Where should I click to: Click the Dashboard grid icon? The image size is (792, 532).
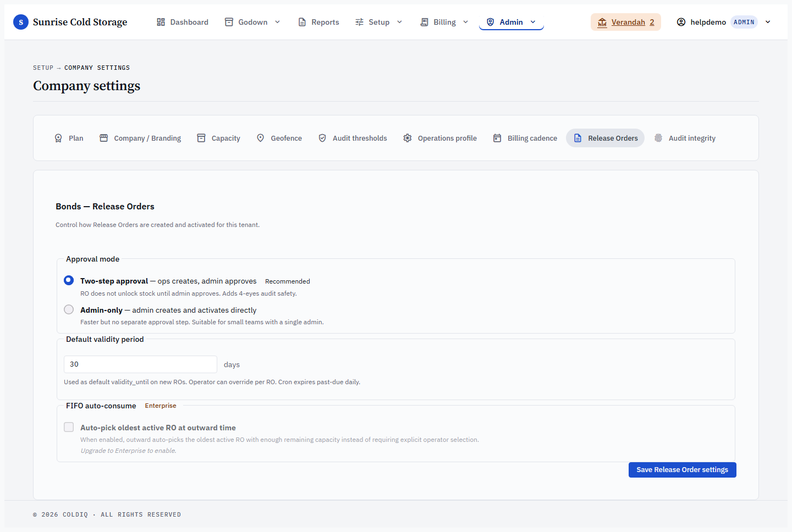161,22
